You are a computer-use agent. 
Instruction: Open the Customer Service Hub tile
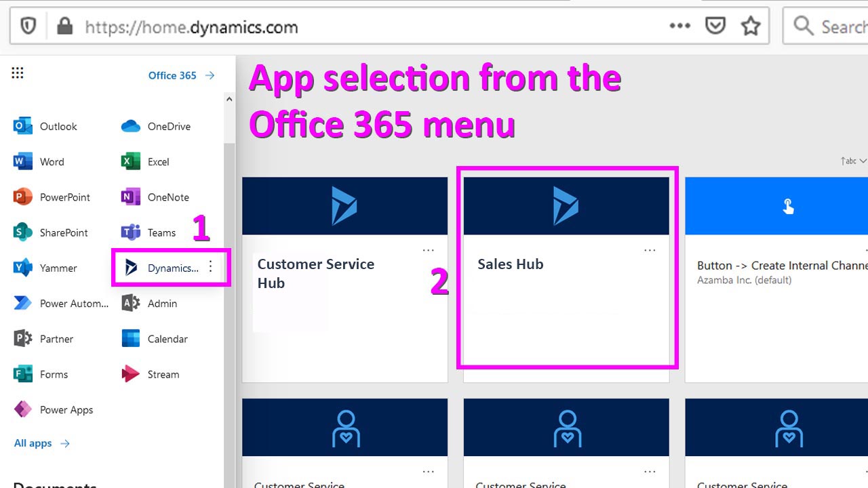[x=345, y=279]
